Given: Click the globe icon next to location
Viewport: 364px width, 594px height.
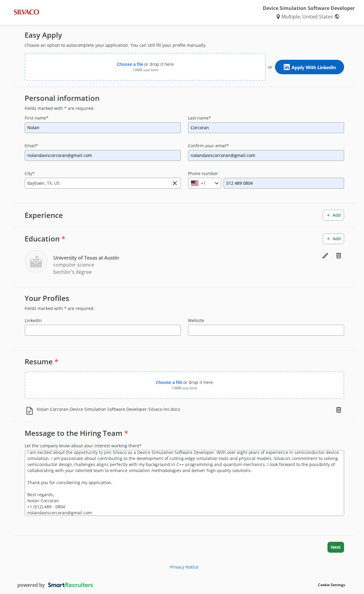Looking at the screenshot, I should (337, 17).
